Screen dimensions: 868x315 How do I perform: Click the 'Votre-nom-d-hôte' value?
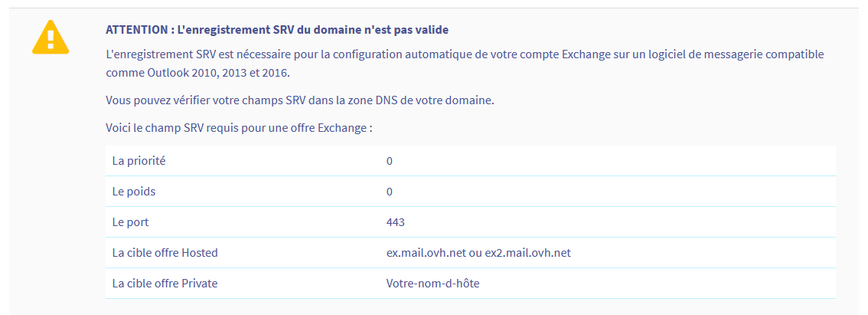coord(433,284)
